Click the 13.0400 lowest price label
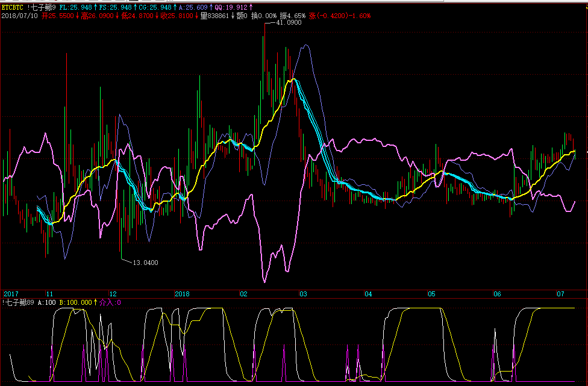 (146, 263)
